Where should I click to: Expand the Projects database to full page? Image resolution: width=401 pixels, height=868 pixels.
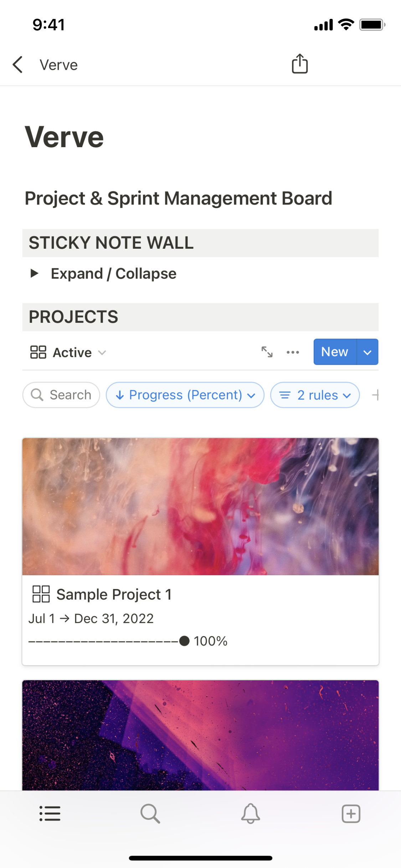267,352
